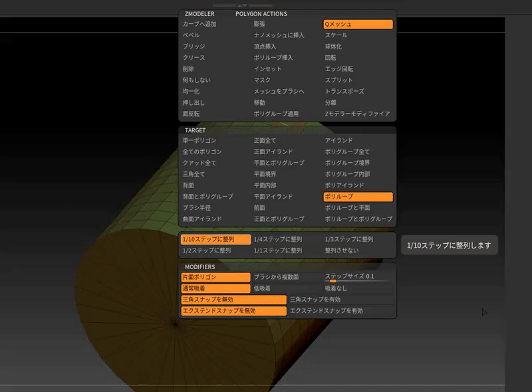Enable 1/2ステップに整列 option
532x392 pixels.
[207, 250]
